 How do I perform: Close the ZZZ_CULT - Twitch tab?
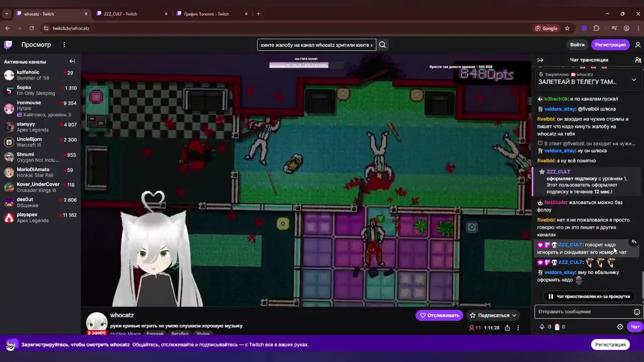coord(166,14)
